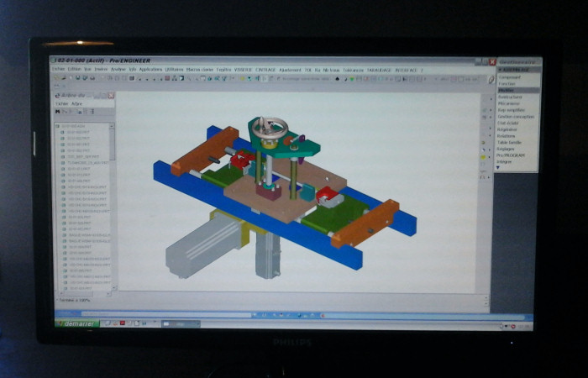
Task: Click the New file icon in main toolbar
Action: (x=56, y=78)
